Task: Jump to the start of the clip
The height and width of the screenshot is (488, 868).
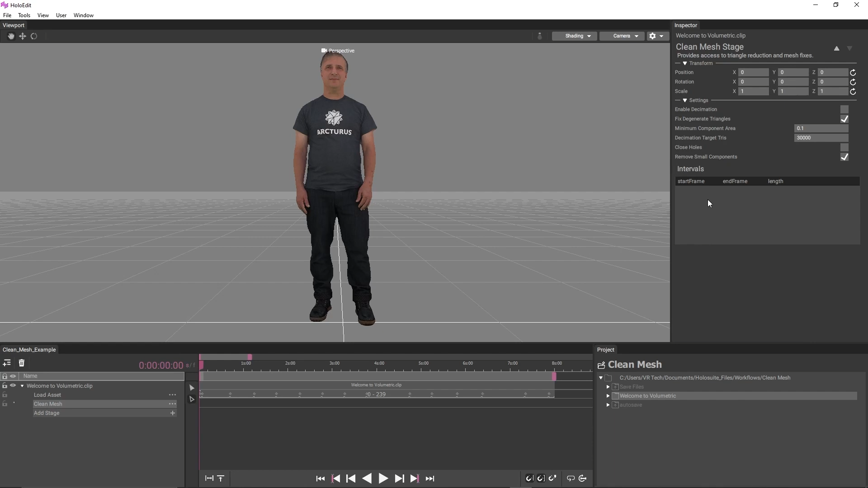Action: pos(321,479)
